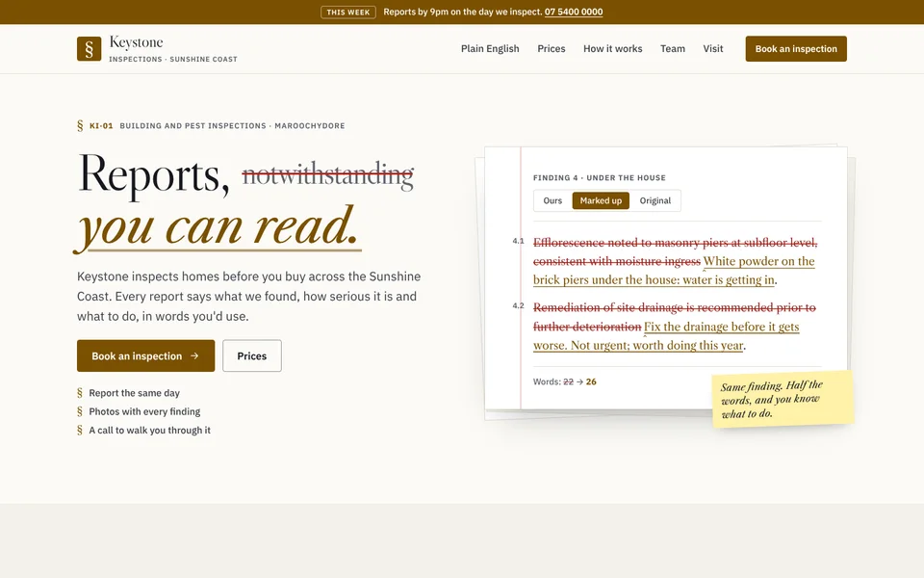This screenshot has height=578, width=924.
Task: Go to Prices in the top navigation
Action: [551, 49]
